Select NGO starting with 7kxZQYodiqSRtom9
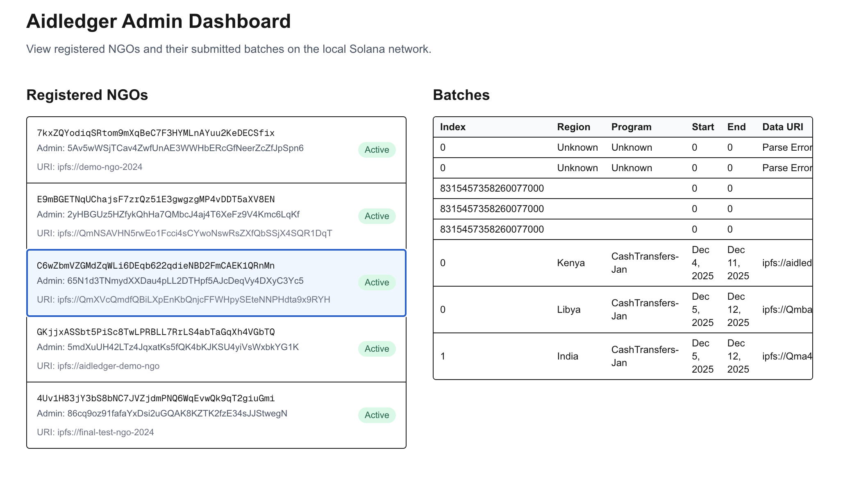The height and width of the screenshot is (493, 868). [x=156, y=133]
